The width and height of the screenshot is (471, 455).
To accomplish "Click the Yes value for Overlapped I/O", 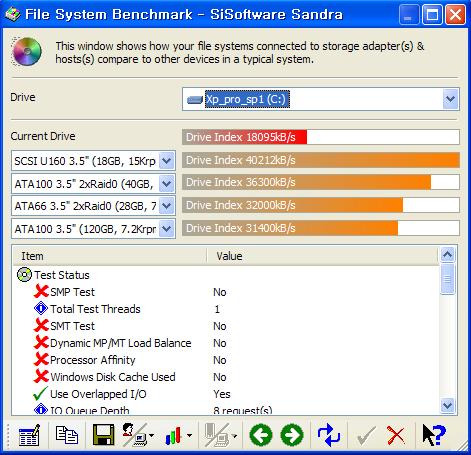I will click(222, 394).
